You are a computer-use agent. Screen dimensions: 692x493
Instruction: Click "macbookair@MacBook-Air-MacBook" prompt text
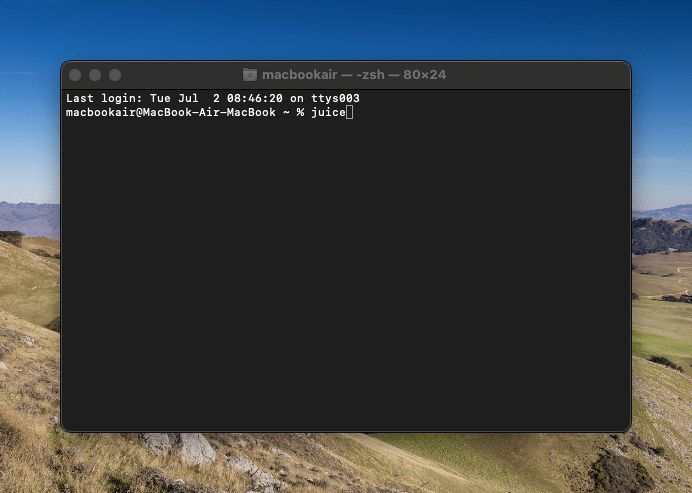tap(170, 113)
